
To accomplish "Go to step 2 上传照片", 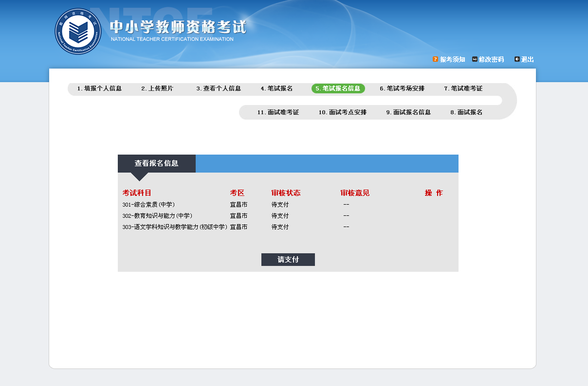I will tap(157, 88).
